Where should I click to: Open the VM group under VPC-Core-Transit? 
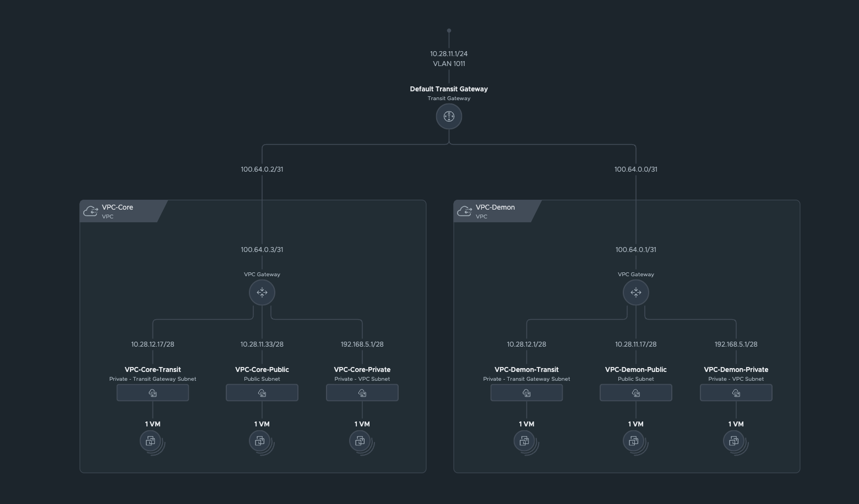(151, 441)
